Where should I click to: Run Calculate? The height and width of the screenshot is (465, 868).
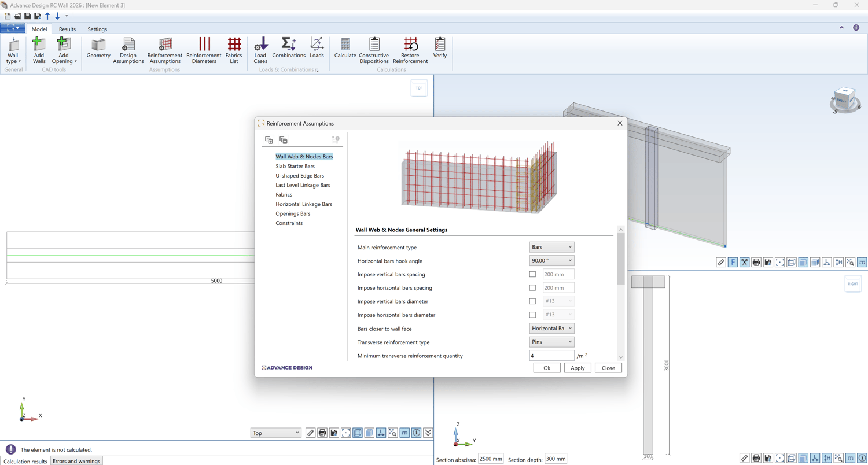tap(345, 49)
